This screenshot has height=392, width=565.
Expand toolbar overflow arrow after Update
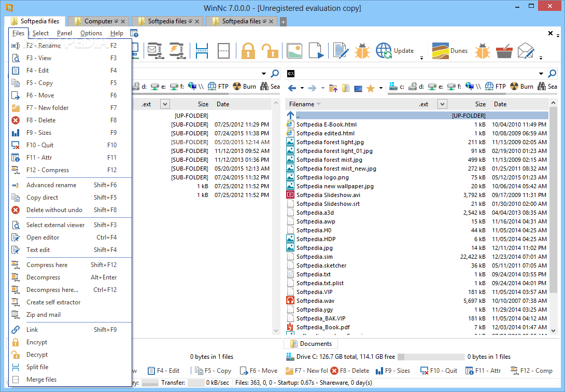click(x=421, y=58)
